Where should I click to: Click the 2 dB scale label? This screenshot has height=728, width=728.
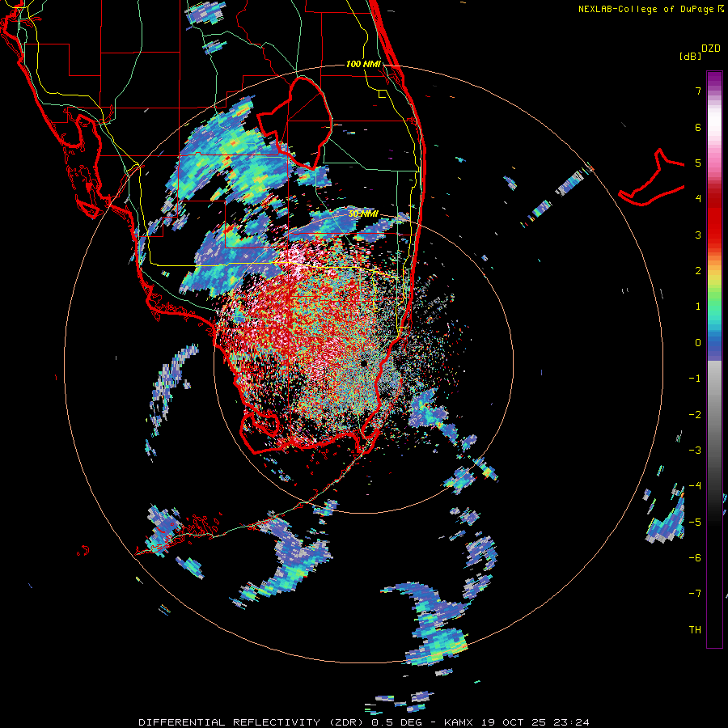(698, 271)
